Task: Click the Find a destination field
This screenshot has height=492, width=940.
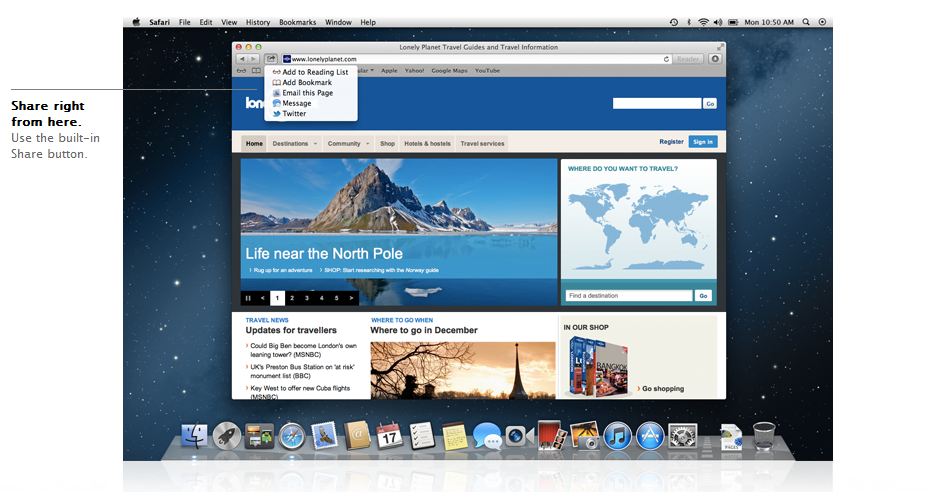Action: click(x=629, y=295)
